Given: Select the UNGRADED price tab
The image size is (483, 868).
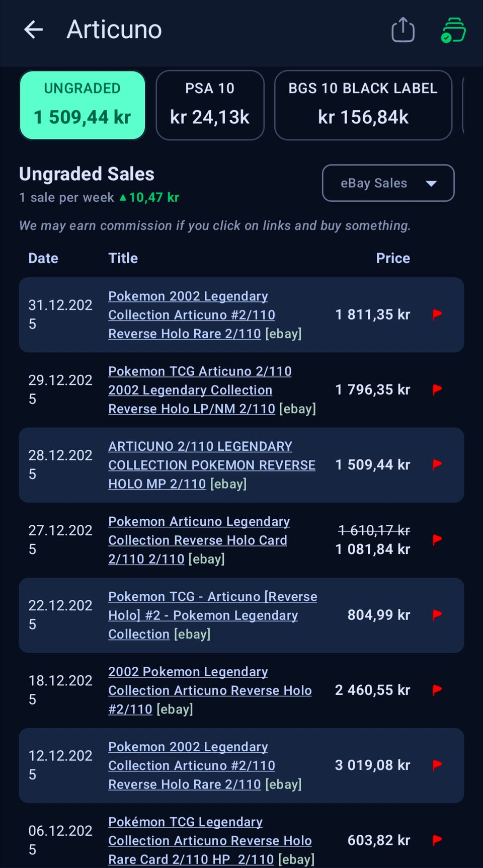Looking at the screenshot, I should 83,105.
